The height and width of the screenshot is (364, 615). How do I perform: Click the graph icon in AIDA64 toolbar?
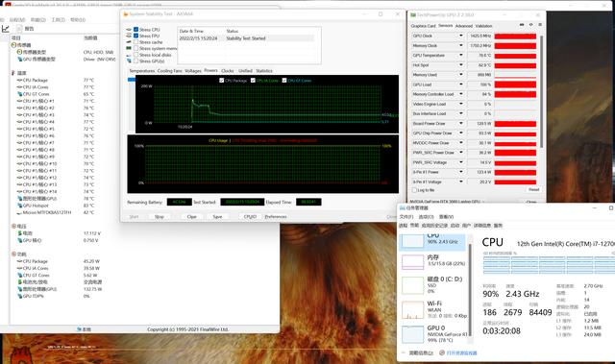point(6,29)
